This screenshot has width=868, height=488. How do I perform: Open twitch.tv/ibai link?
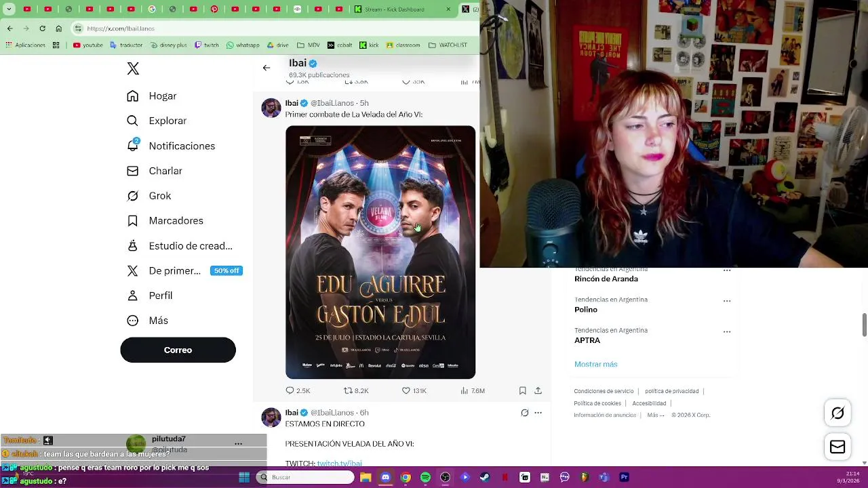coord(339,463)
